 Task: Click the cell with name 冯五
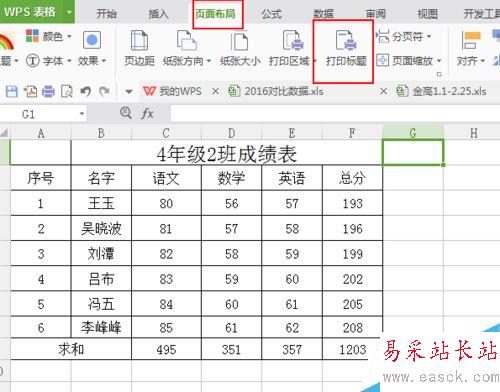click(x=101, y=304)
